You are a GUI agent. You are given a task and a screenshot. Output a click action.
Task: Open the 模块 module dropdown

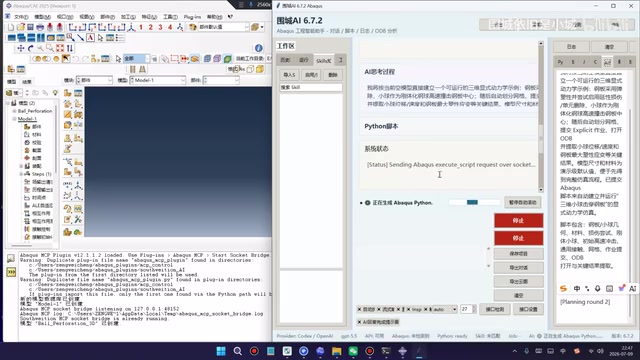coord(94,80)
